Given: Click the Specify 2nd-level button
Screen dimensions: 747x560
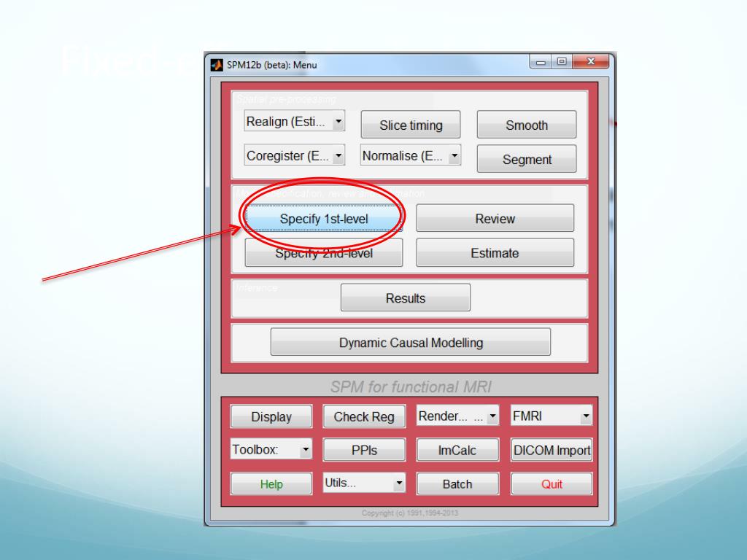Looking at the screenshot, I should pyautogui.click(x=324, y=253).
